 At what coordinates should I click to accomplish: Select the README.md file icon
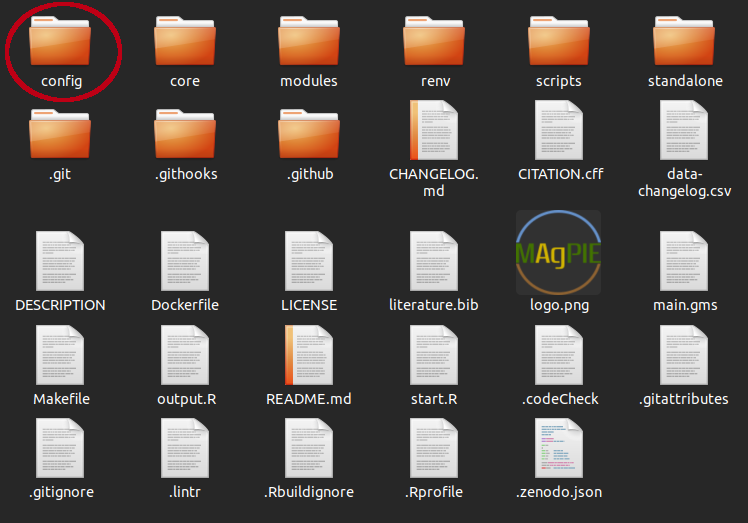click(309, 355)
